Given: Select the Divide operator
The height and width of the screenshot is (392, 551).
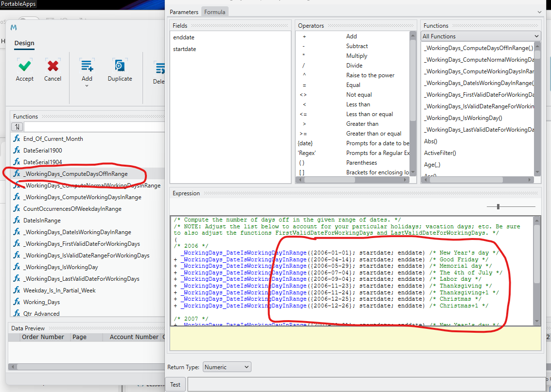Looking at the screenshot, I should pyautogui.click(x=353, y=65).
